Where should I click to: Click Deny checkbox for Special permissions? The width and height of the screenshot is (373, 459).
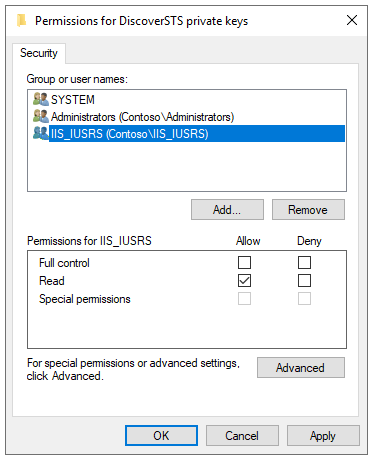click(304, 299)
